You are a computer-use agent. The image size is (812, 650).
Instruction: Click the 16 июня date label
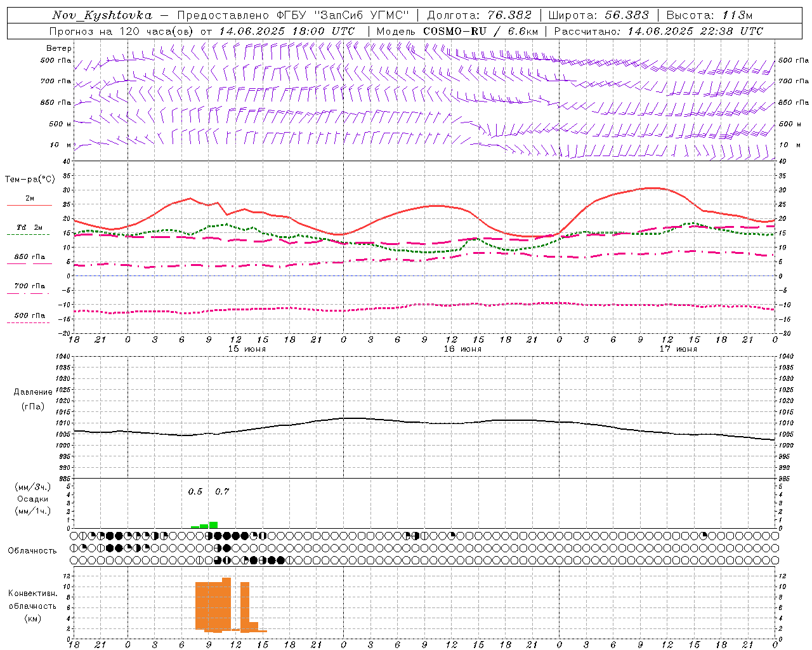462,349
